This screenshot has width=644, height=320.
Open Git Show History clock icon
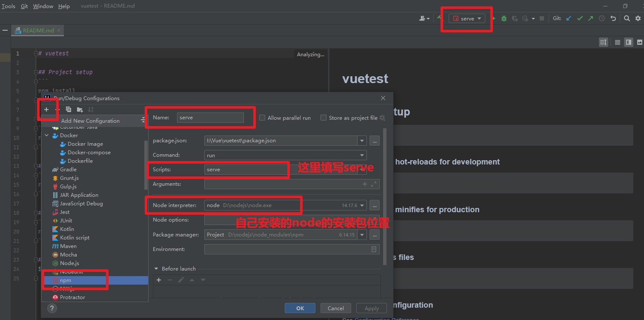602,18
